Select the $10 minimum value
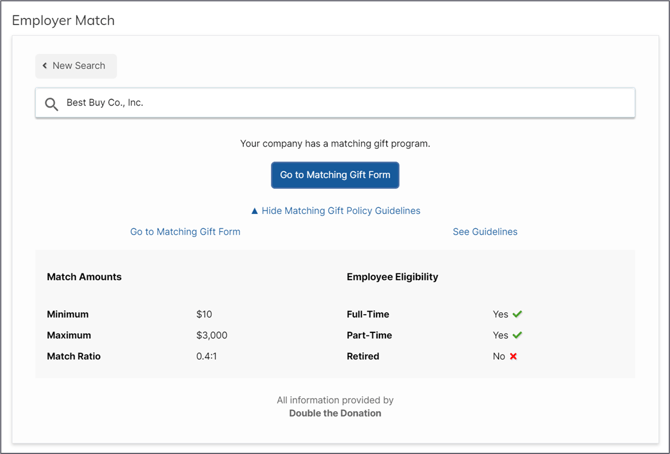670x454 pixels. click(x=204, y=314)
